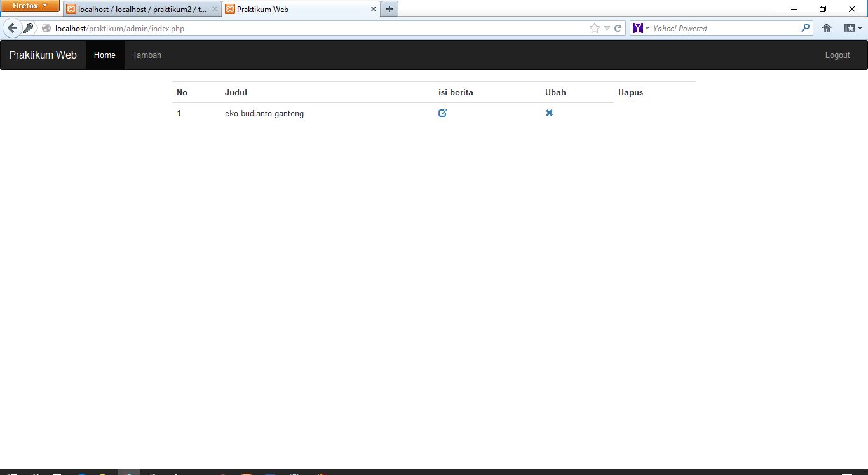Open the Yahoo search engine dropdown

click(646, 28)
